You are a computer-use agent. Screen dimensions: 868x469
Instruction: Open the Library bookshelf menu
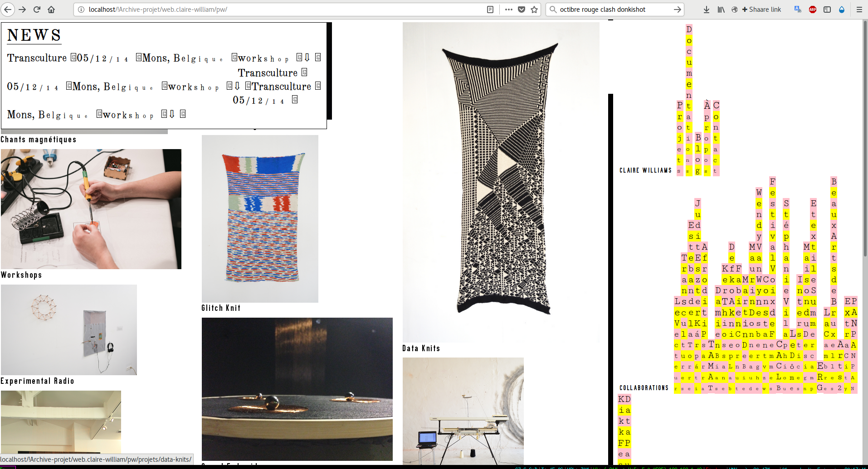tap(721, 10)
